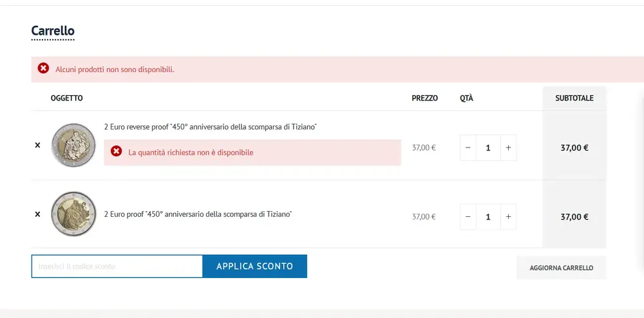Open the reverse proof Tiziano product link
The height and width of the screenshot is (318, 644).
(210, 127)
